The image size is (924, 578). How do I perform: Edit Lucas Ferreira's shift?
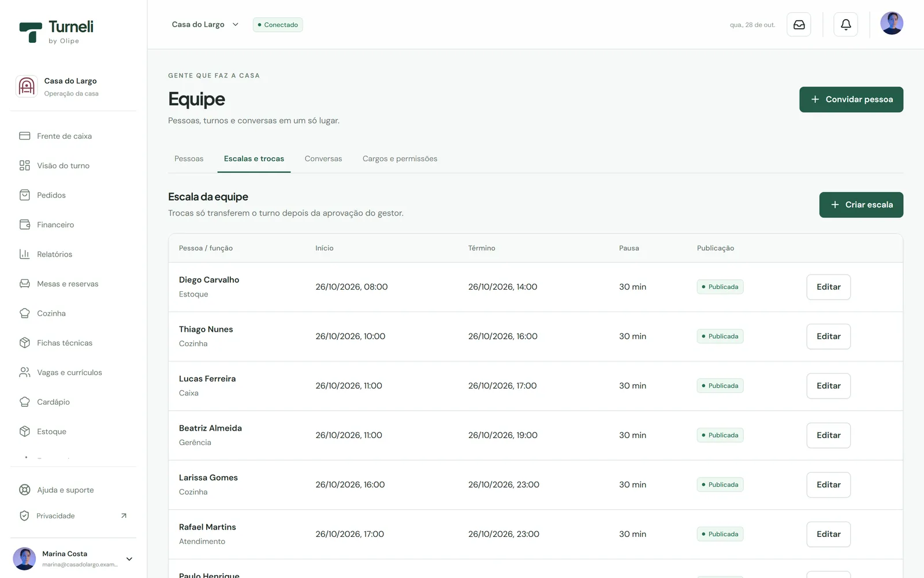pos(828,386)
